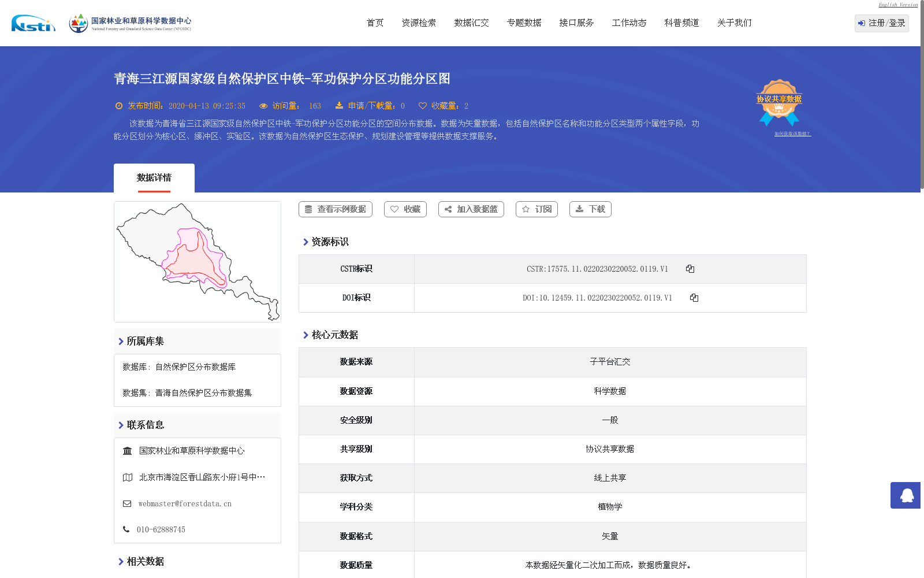The image size is (924, 578).
Task: Click the Beijing address text
Action: [202, 477]
